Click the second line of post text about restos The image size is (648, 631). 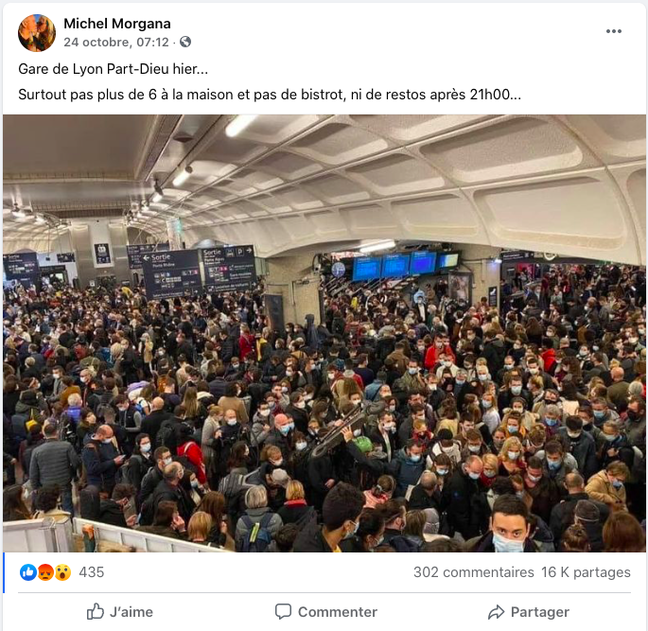[269, 95]
